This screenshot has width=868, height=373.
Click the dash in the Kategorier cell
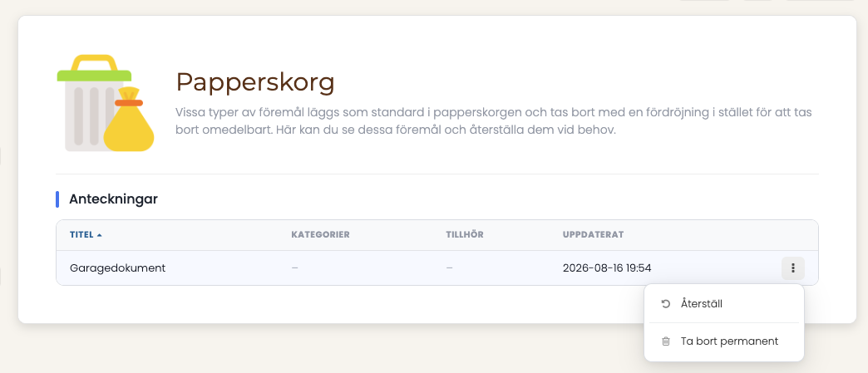(x=294, y=268)
